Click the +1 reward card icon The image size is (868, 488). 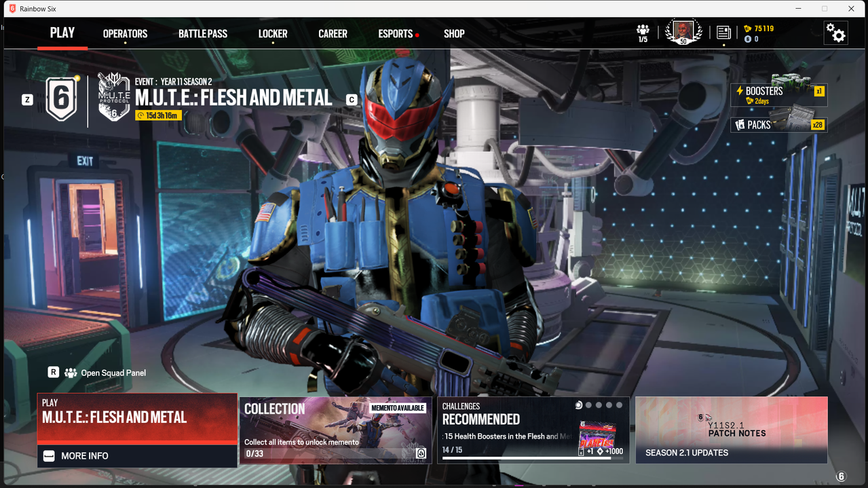[x=582, y=452]
